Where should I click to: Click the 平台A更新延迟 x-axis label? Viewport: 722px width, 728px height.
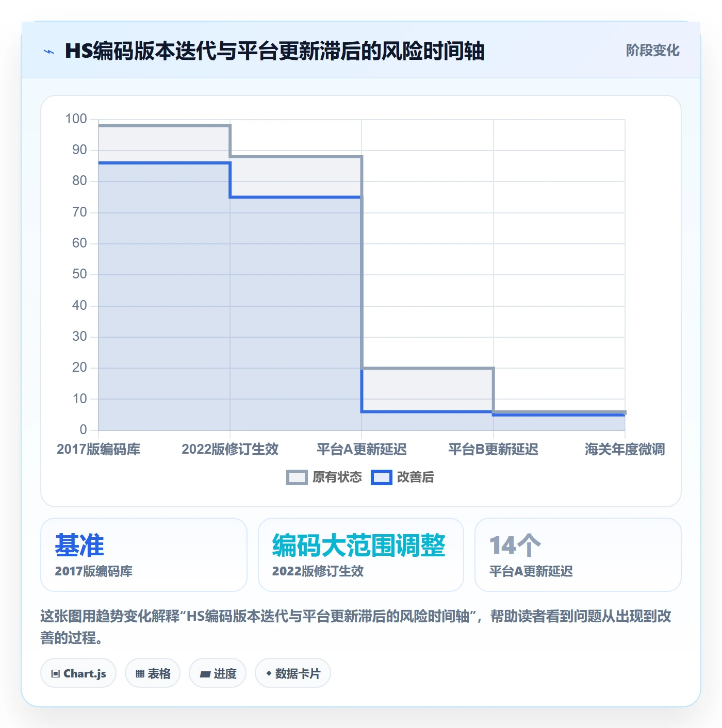(362, 449)
